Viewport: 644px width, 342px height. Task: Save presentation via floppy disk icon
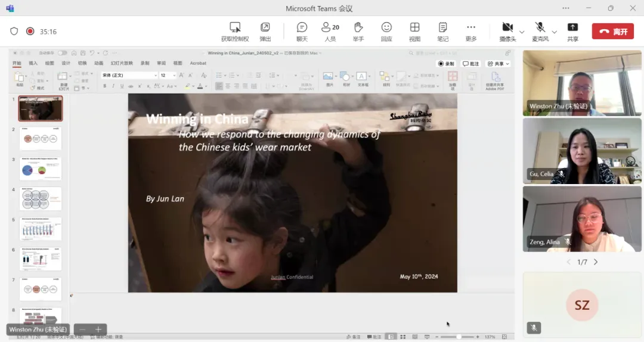point(83,53)
